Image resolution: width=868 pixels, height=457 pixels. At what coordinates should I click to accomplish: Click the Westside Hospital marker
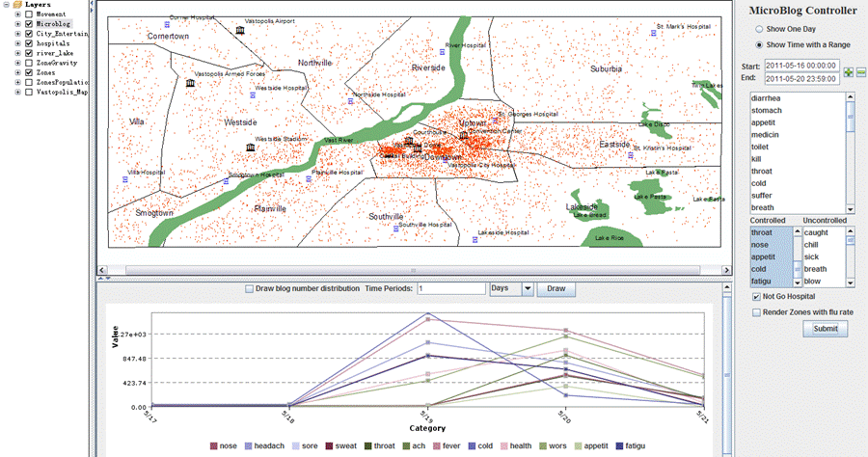(253, 95)
